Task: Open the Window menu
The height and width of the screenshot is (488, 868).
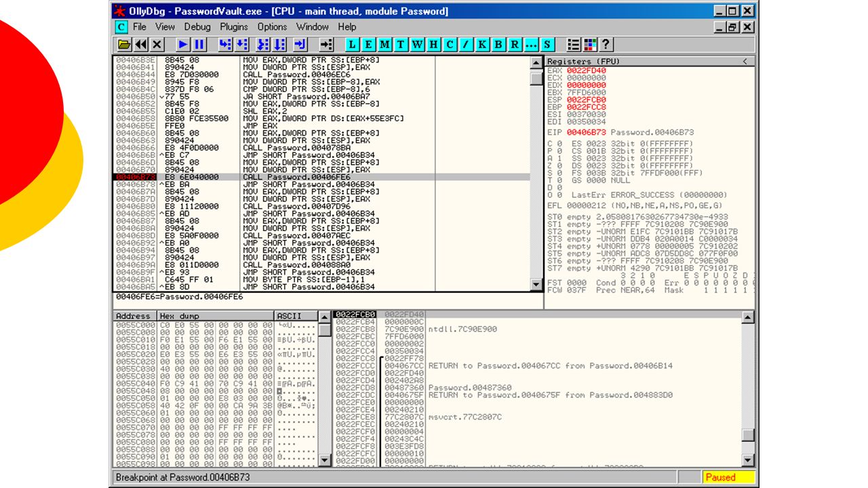Action: coord(313,27)
